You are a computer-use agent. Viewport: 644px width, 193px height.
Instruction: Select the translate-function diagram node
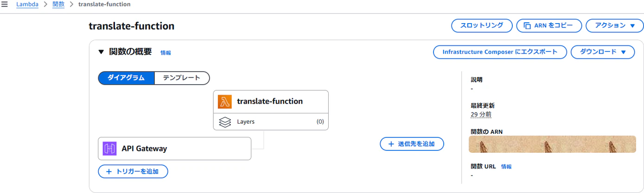pos(271,101)
